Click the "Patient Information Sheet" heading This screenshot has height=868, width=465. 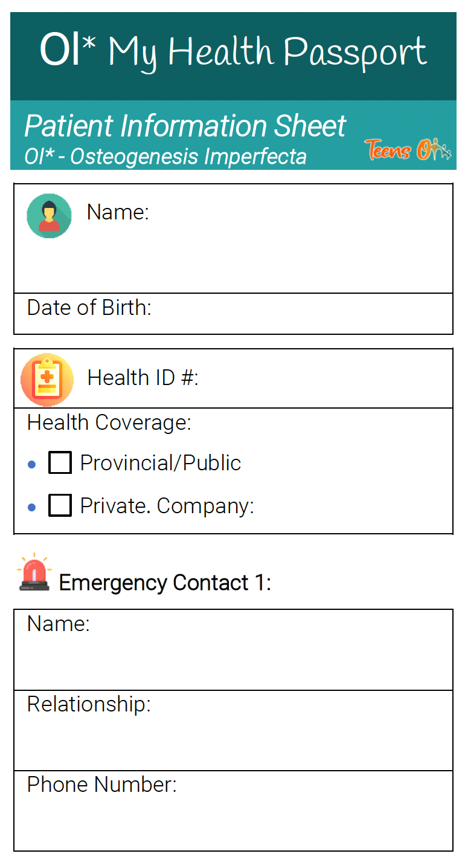[x=185, y=126]
